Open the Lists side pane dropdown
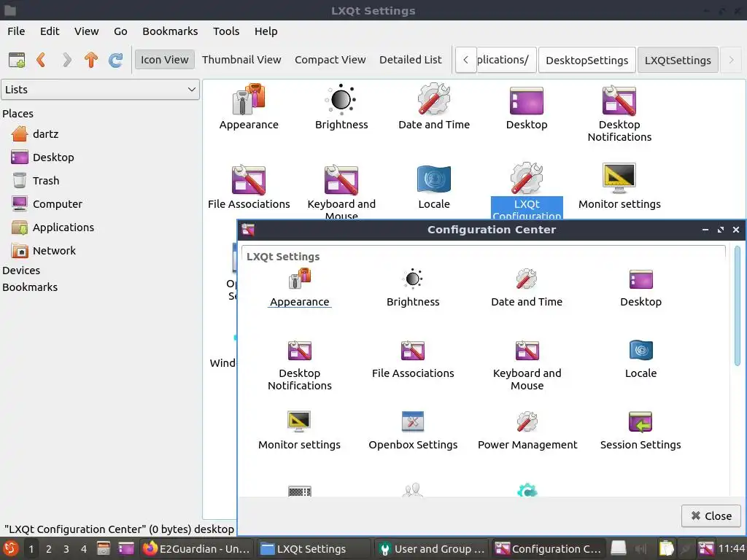This screenshot has width=747, height=560. coord(100,90)
